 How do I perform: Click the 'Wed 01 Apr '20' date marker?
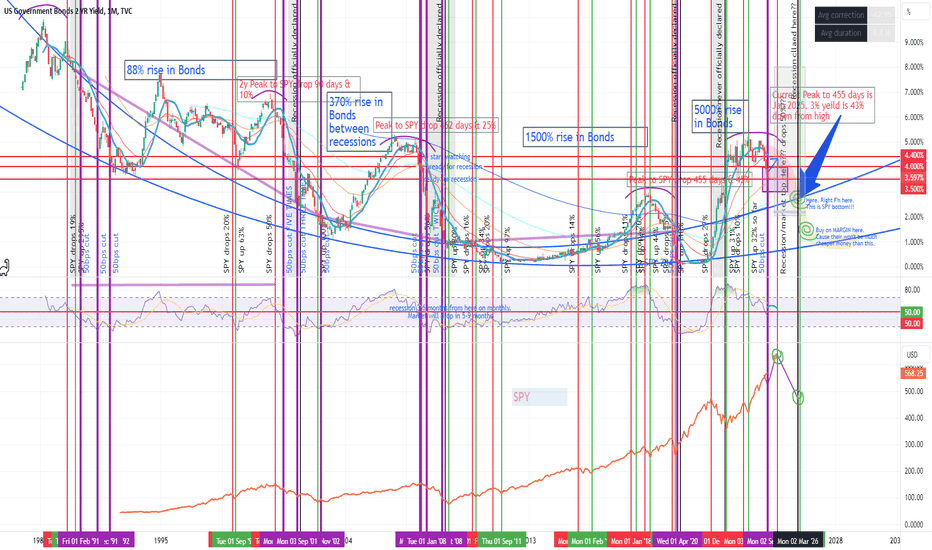coord(677,541)
